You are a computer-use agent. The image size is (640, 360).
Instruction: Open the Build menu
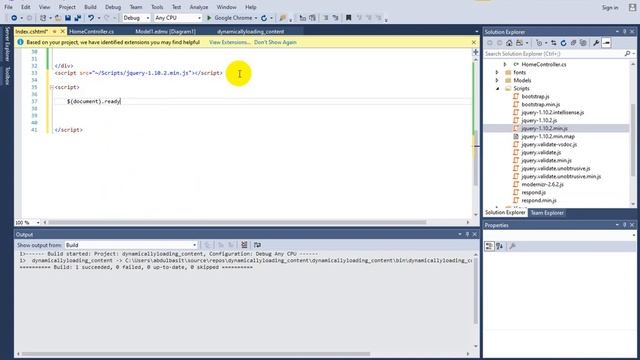point(90,7)
